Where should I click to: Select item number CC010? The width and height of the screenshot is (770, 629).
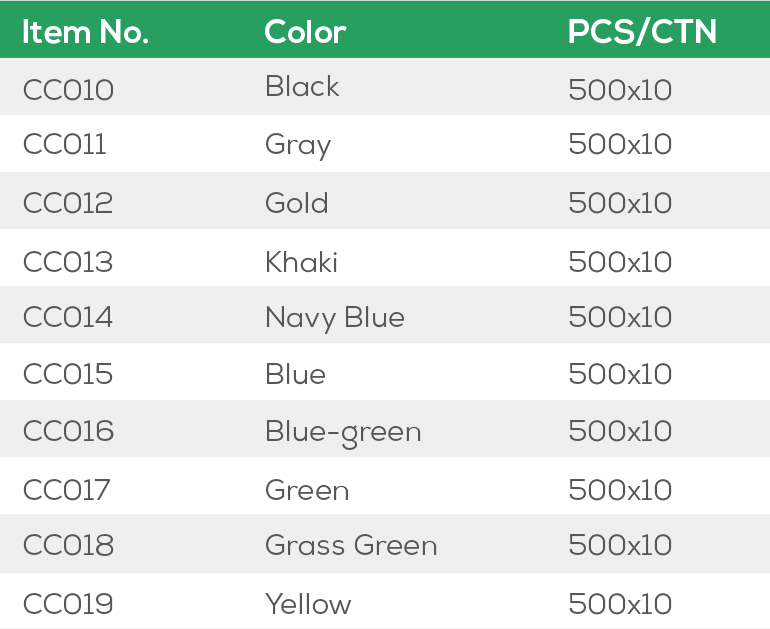68,90
